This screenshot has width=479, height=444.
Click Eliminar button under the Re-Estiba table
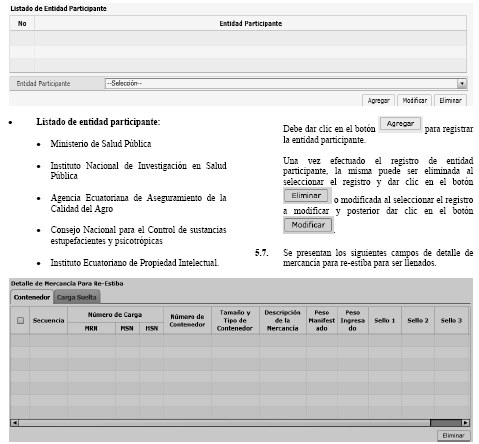pyautogui.click(x=454, y=436)
